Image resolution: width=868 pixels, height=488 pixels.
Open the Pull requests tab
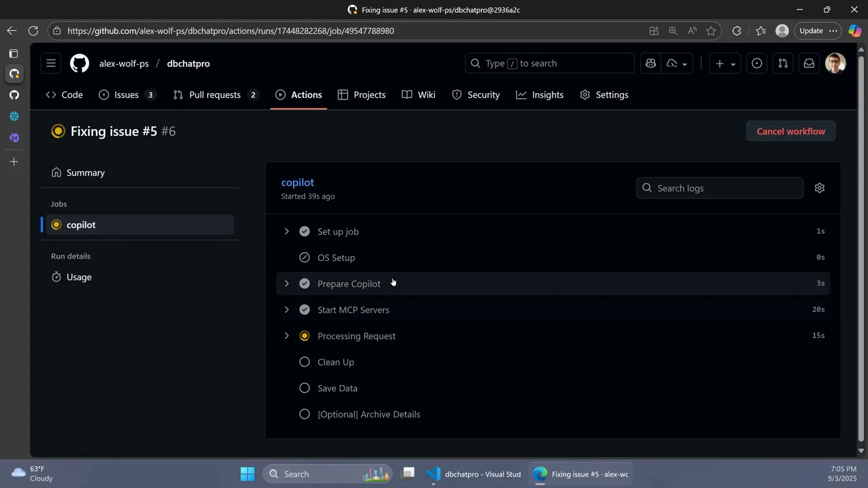pyautogui.click(x=215, y=95)
